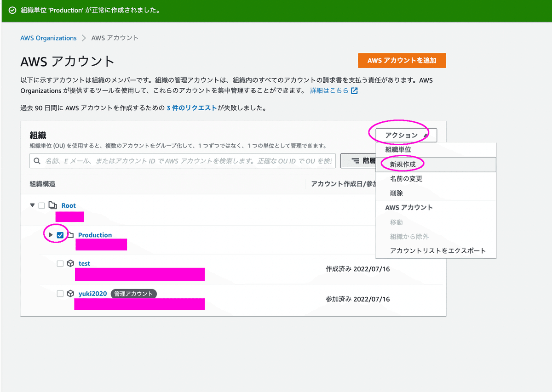Choose アカウントリストをエクスポート menu item
Image resolution: width=552 pixels, height=392 pixels.
coord(436,251)
